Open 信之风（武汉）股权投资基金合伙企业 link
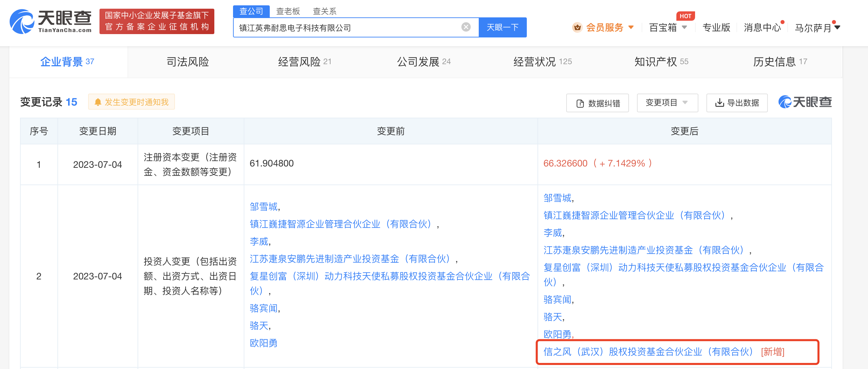 [649, 352]
